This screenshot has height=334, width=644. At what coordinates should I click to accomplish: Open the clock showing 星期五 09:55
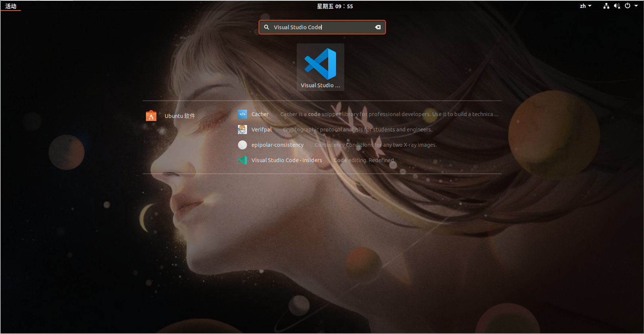click(x=335, y=6)
